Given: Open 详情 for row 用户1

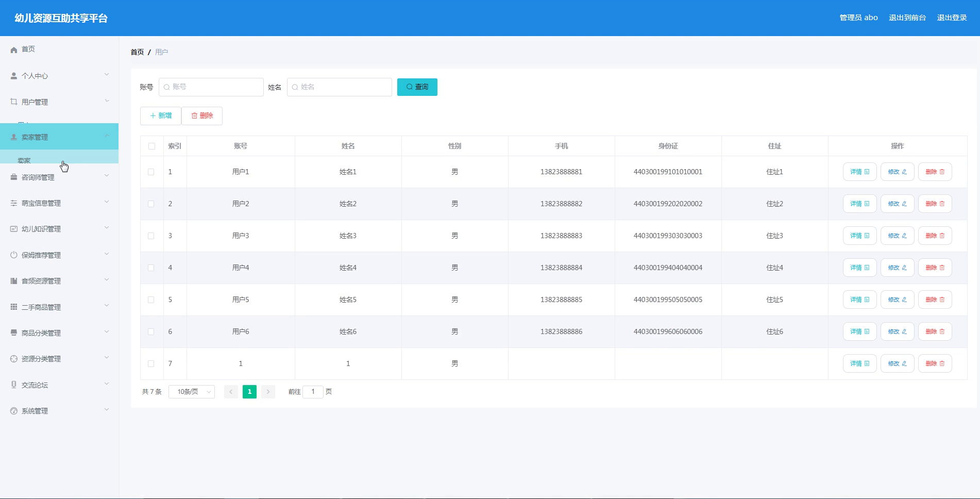Looking at the screenshot, I should click(x=859, y=172).
